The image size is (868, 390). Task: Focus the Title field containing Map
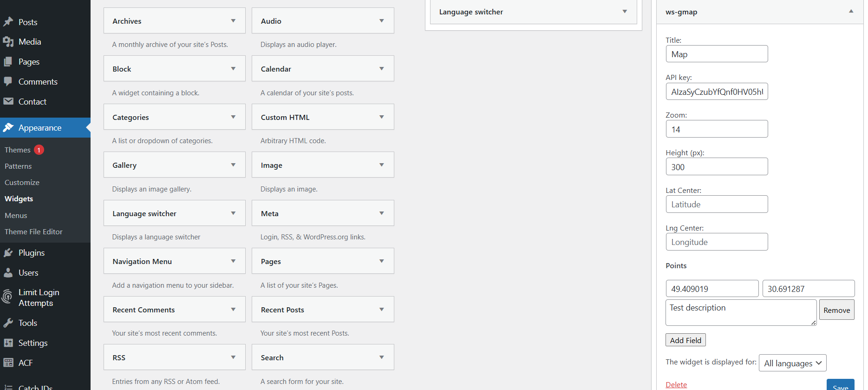(717, 54)
